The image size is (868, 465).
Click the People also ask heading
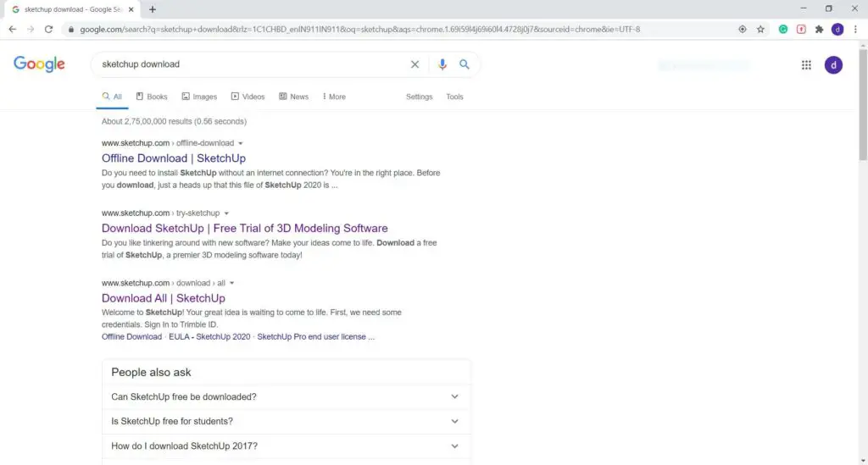(x=151, y=373)
